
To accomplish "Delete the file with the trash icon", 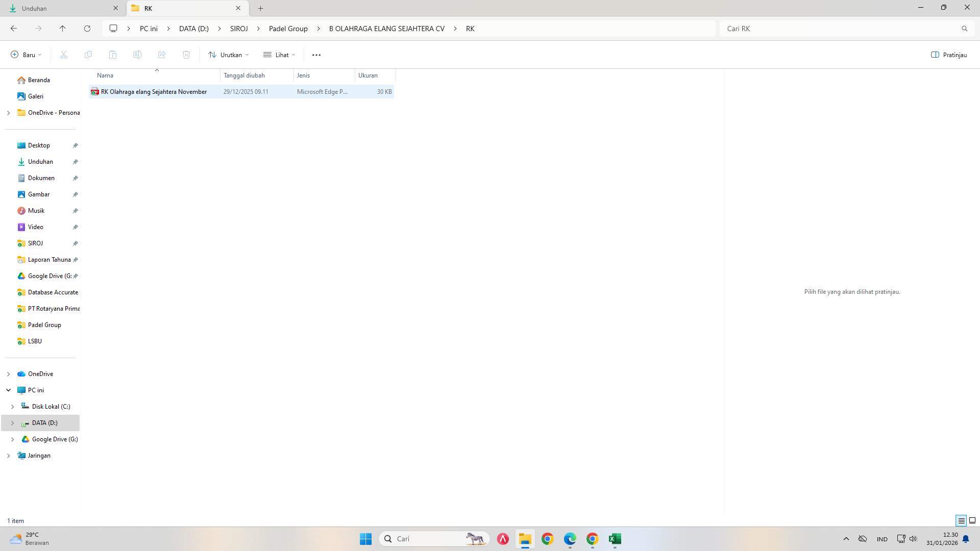I will (x=186, y=55).
